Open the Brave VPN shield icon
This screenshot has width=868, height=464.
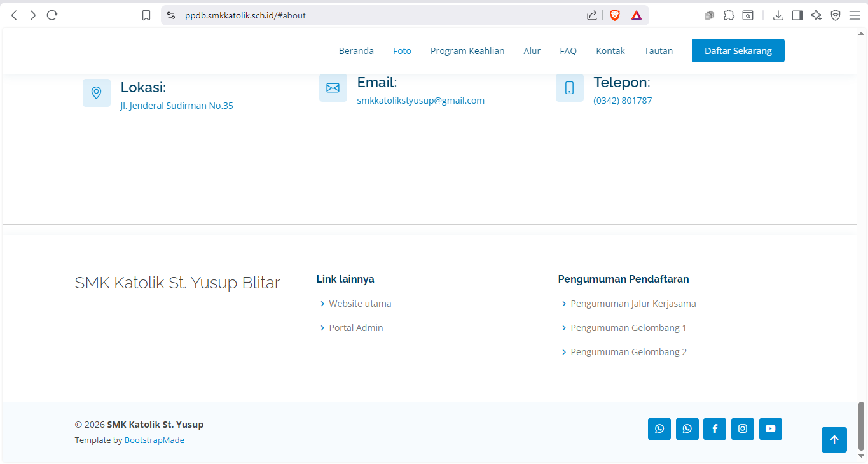tap(836, 15)
